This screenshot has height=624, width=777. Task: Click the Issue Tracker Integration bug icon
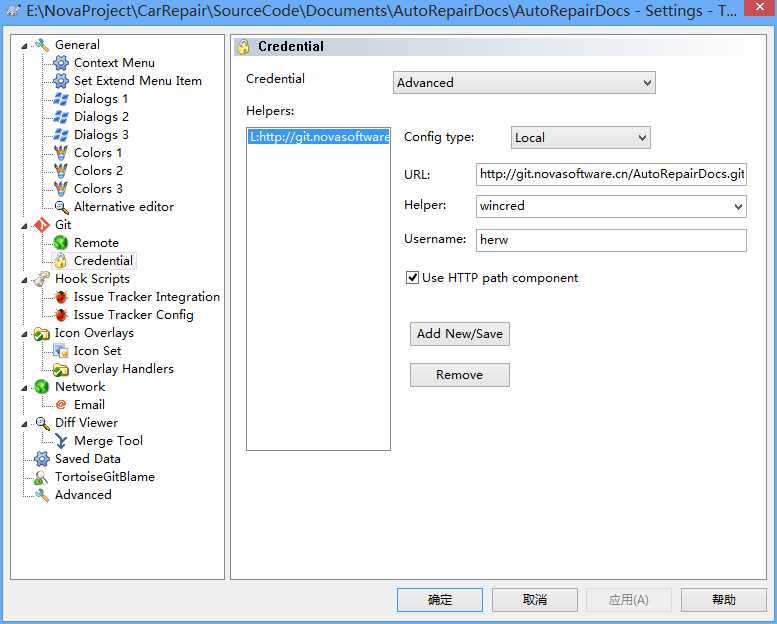[61, 297]
